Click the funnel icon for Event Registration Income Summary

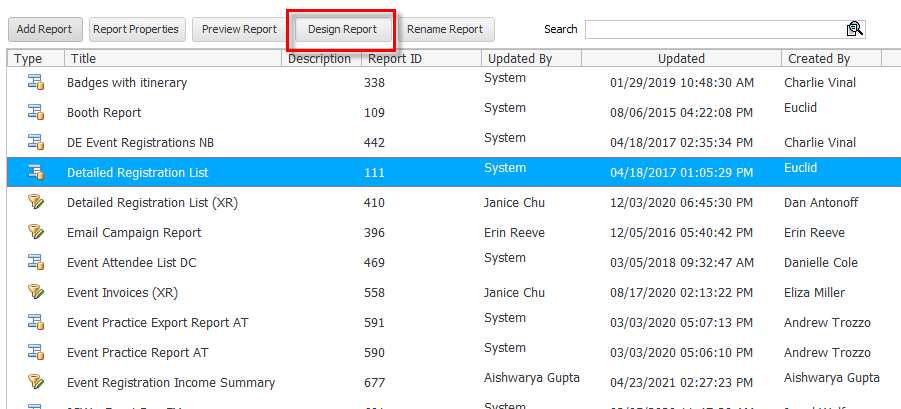click(x=36, y=381)
